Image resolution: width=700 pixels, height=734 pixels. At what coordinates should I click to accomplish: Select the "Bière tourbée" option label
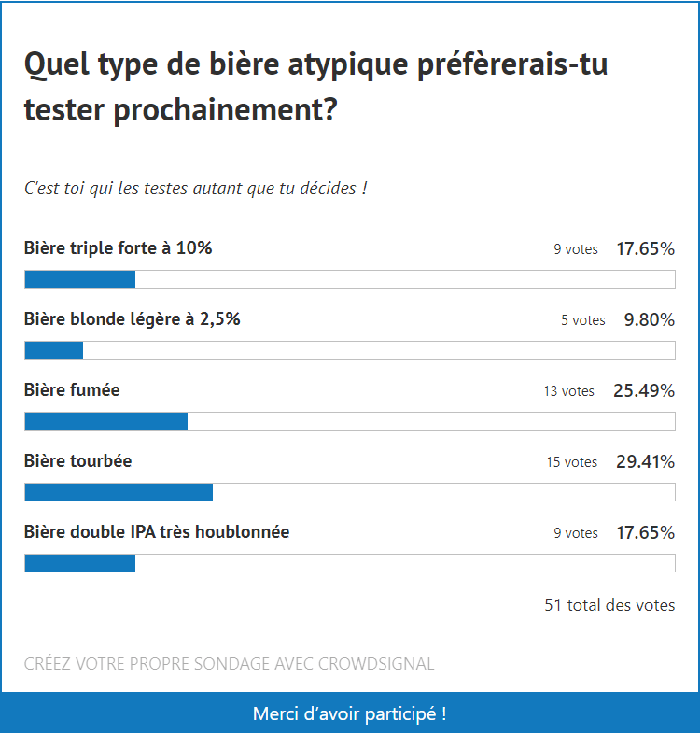78,461
